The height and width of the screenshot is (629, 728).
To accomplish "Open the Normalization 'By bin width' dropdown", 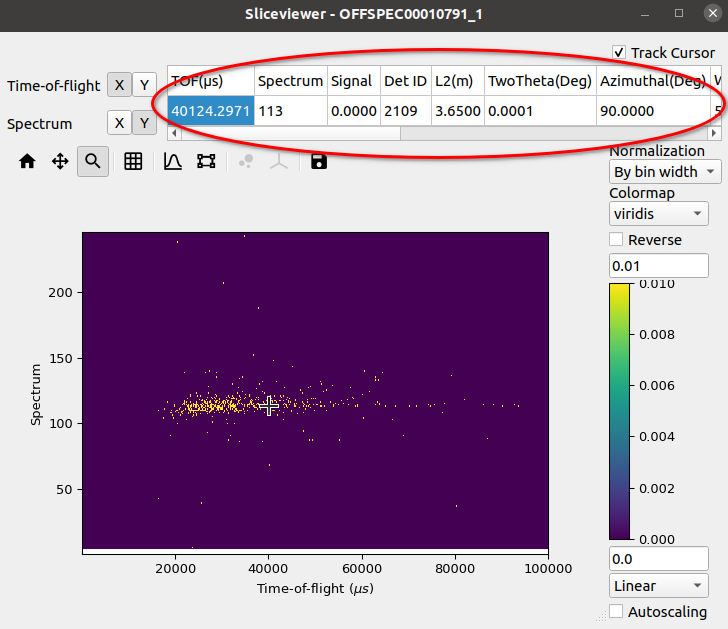I will pyautogui.click(x=664, y=172).
